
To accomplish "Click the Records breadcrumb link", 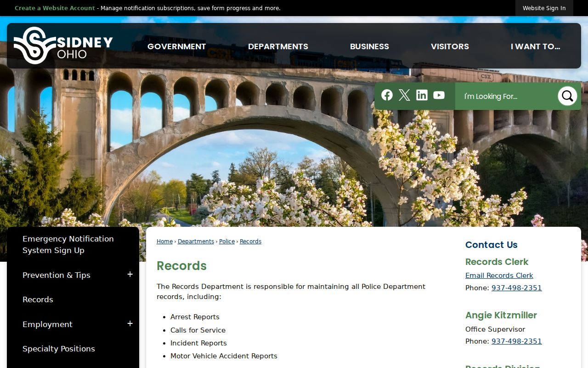I will point(250,241).
